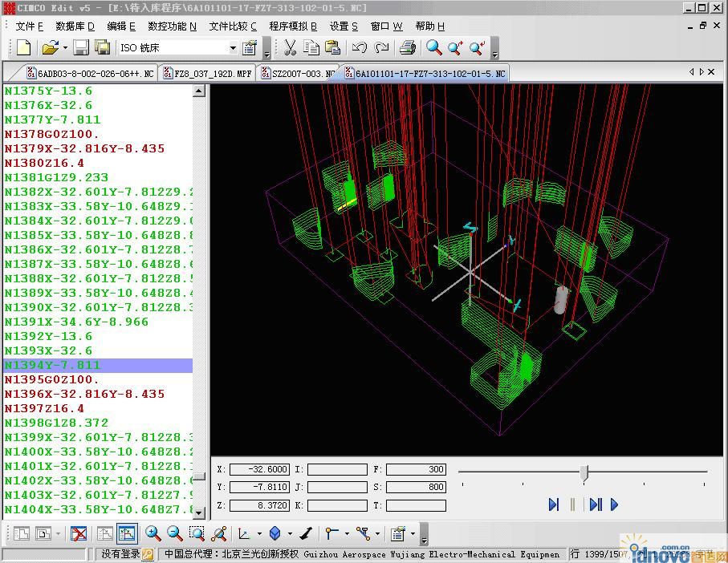This screenshot has width=728, height=563.
Task: Click the Print icon in toolbar
Action: pyautogui.click(x=408, y=48)
